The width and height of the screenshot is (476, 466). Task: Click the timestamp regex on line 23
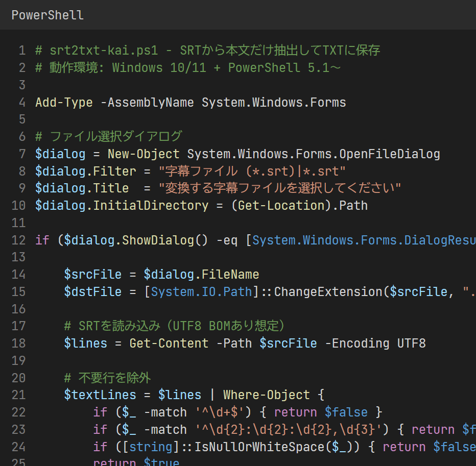pyautogui.click(x=288, y=430)
